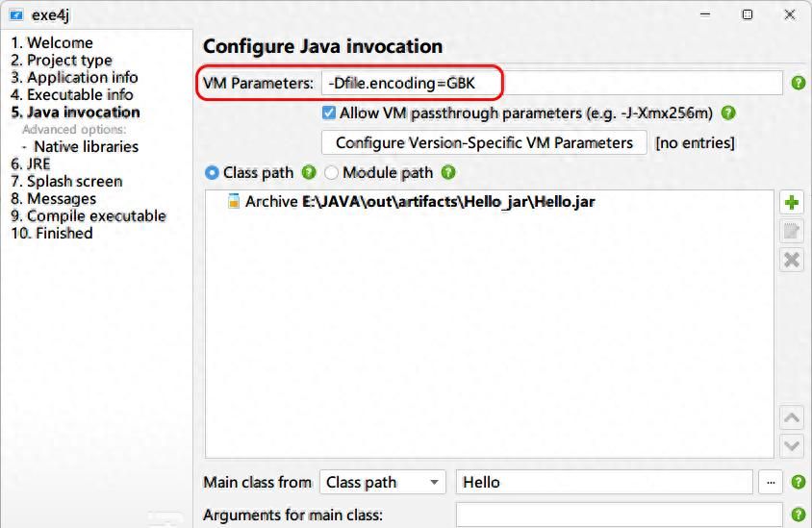The width and height of the screenshot is (812, 528).
Task: Click the edit classpath entry icon
Action: [792, 231]
